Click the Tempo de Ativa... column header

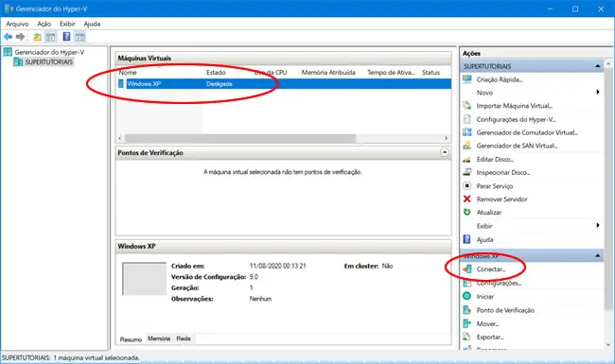click(x=391, y=73)
